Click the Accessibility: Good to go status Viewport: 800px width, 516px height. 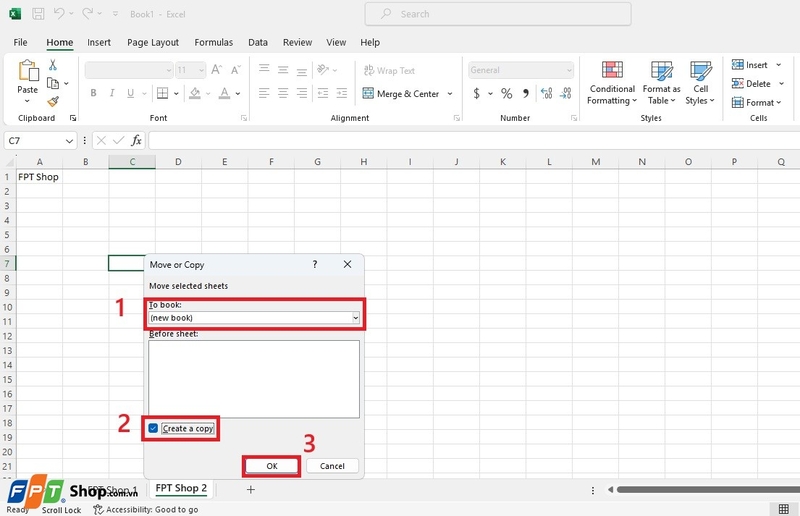(146, 509)
